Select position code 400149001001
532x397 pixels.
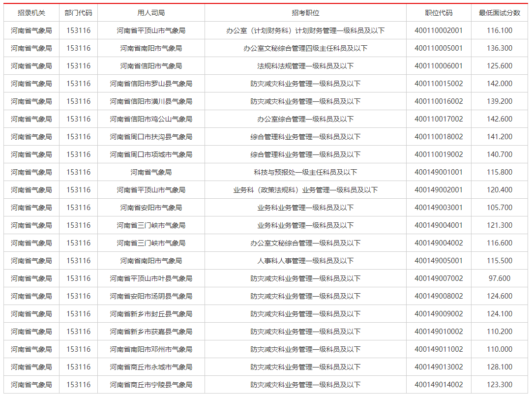coord(439,172)
